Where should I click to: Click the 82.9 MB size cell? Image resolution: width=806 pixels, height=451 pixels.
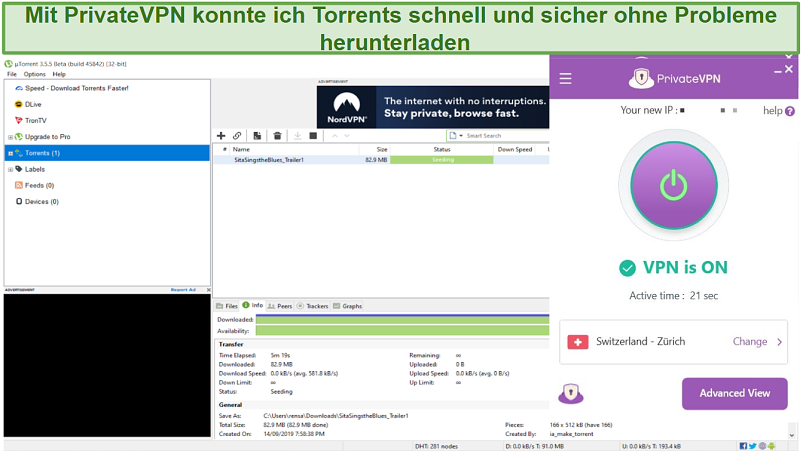(x=376, y=160)
